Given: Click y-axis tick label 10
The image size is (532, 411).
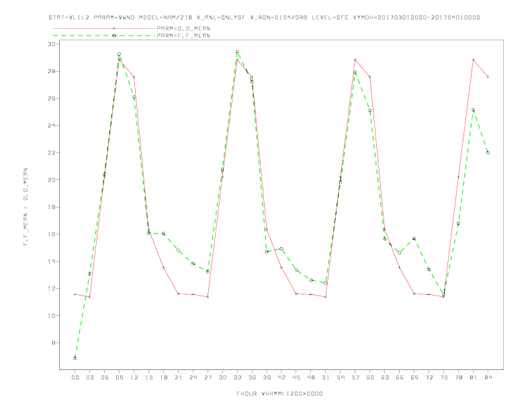Looking at the screenshot, I should tap(51, 316).
